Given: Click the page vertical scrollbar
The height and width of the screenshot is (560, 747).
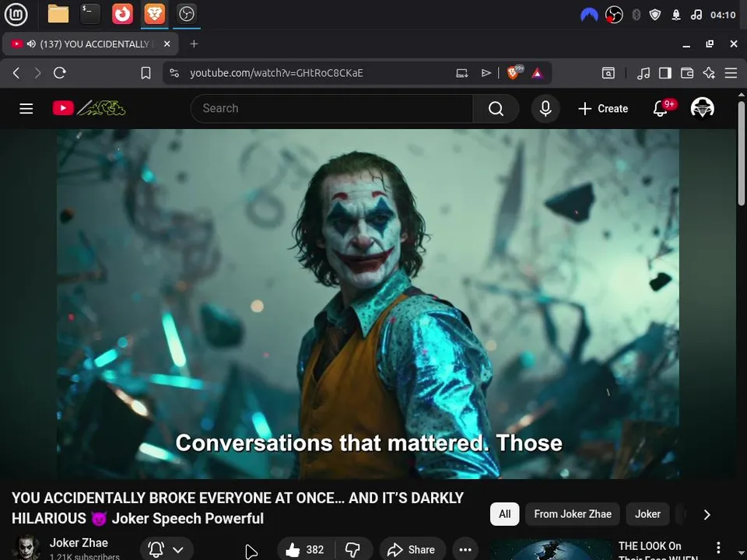Looking at the screenshot, I should (x=742, y=152).
